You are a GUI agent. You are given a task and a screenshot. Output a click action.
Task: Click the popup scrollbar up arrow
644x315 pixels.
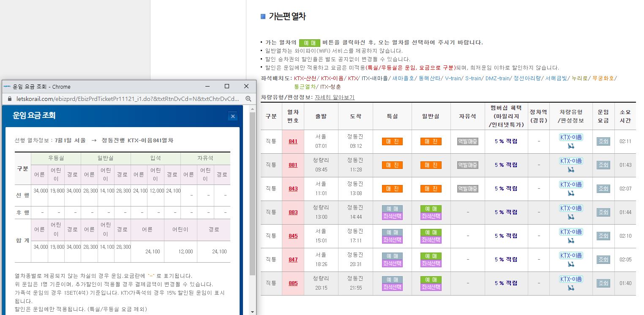(253, 109)
